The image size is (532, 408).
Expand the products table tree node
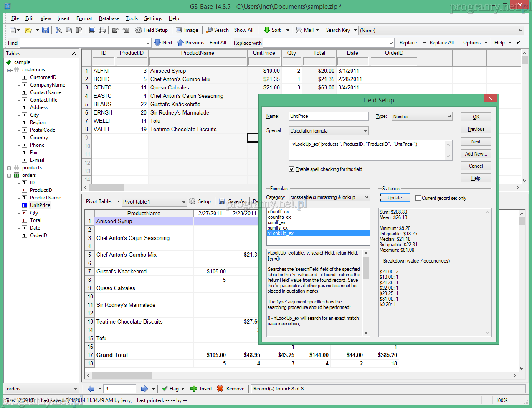click(x=9, y=168)
